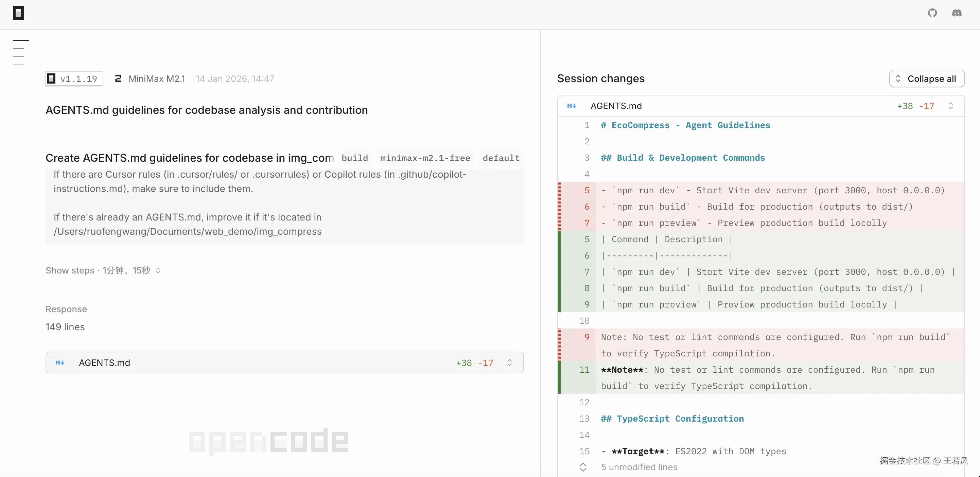Click the markdown file icon in Session changes header
The image size is (980, 477).
click(572, 106)
